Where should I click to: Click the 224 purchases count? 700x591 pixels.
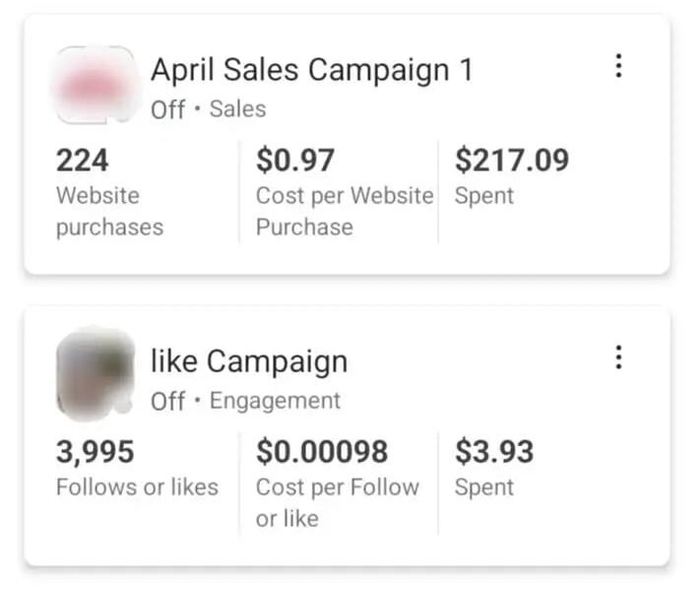point(82,160)
